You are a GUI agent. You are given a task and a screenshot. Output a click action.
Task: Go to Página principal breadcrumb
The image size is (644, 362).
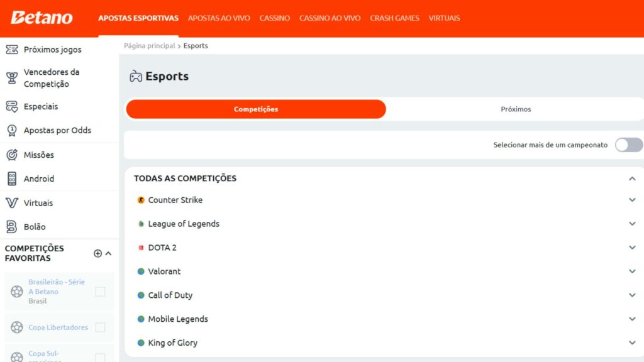click(x=150, y=45)
